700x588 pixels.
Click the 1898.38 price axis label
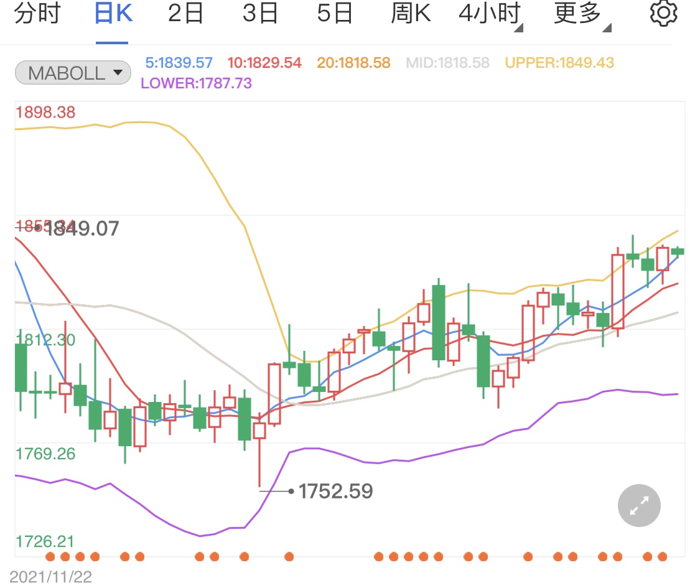[x=45, y=112]
